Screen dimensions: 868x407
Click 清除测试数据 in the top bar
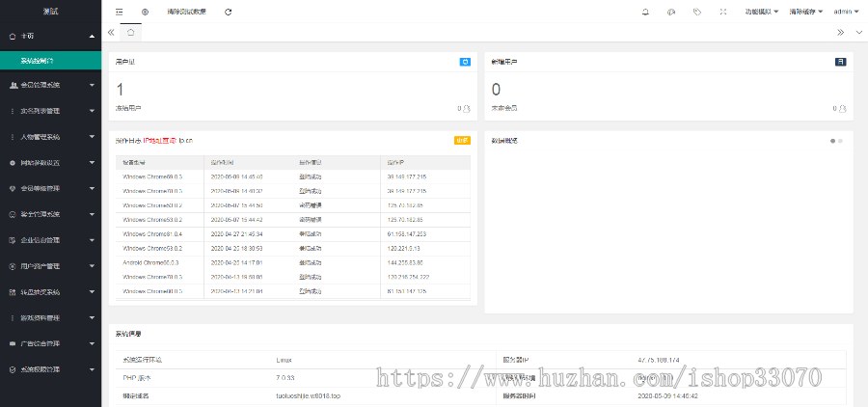(x=186, y=12)
